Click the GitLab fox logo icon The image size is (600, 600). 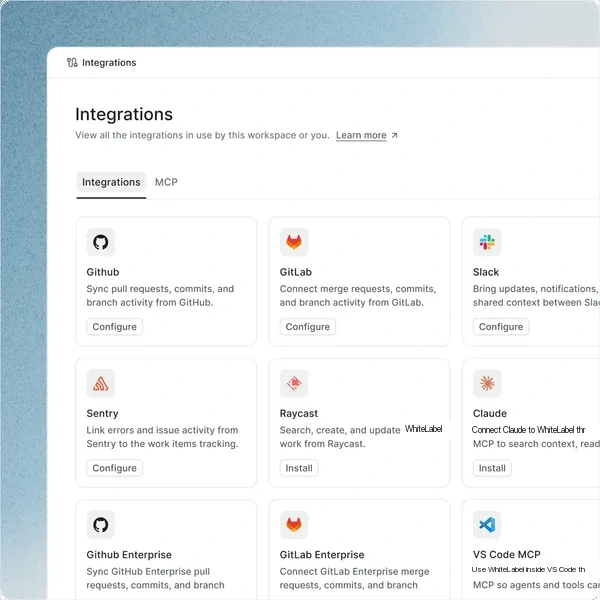[294, 242]
